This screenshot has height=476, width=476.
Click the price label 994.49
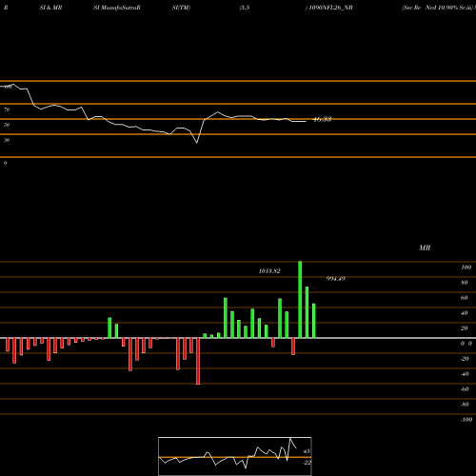coord(336,279)
